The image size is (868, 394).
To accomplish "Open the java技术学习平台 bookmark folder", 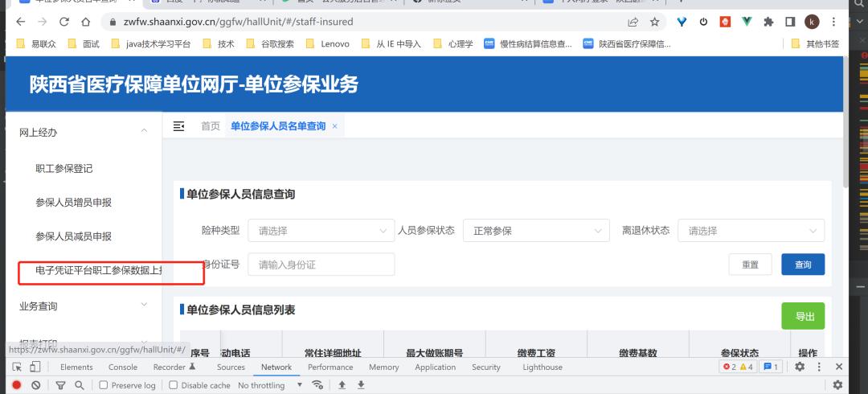I will click(151, 43).
